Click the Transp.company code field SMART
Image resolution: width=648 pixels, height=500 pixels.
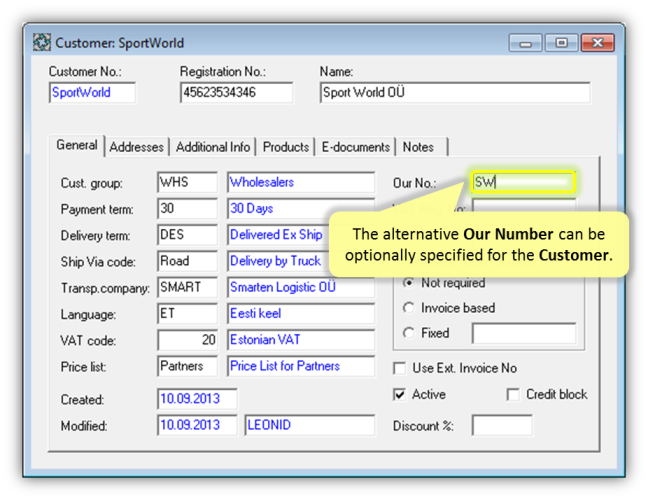(187, 287)
